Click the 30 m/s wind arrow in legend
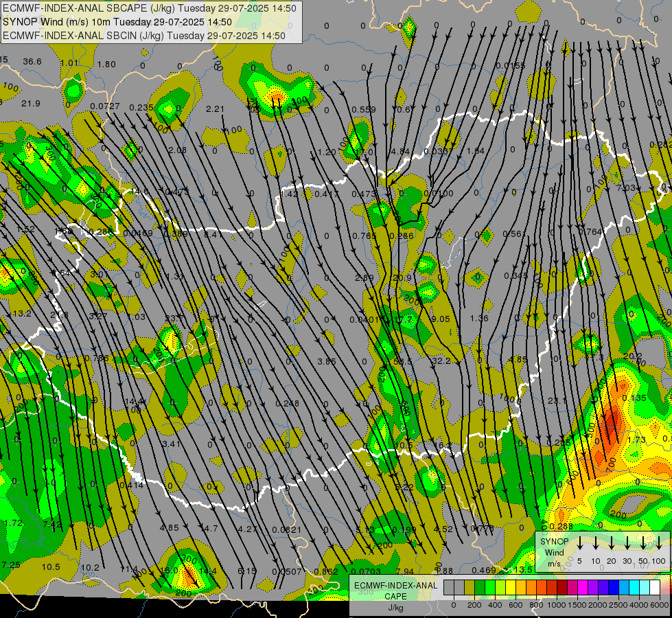 pyautogui.click(x=627, y=543)
